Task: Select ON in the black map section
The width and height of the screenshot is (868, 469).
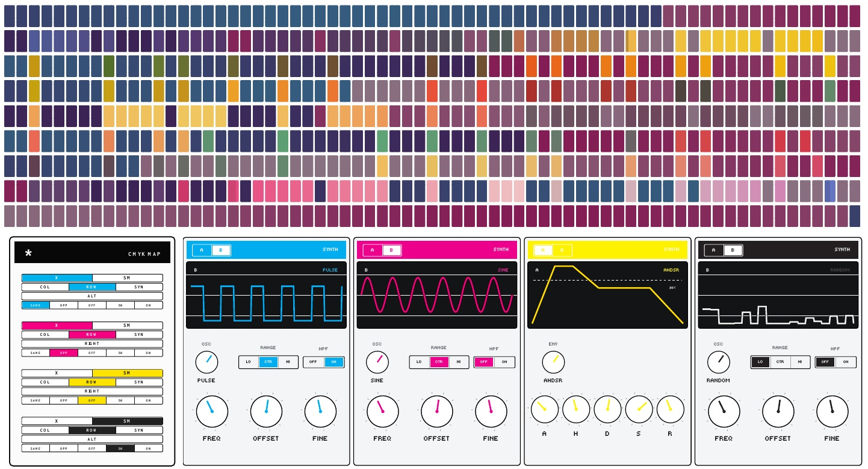Action: pos(149,449)
